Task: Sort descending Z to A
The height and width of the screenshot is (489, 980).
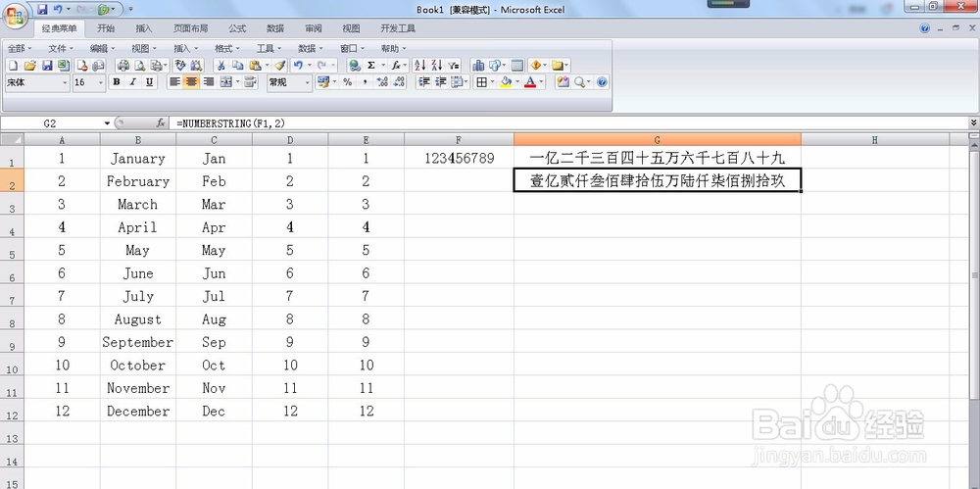Action: pyautogui.click(x=437, y=65)
